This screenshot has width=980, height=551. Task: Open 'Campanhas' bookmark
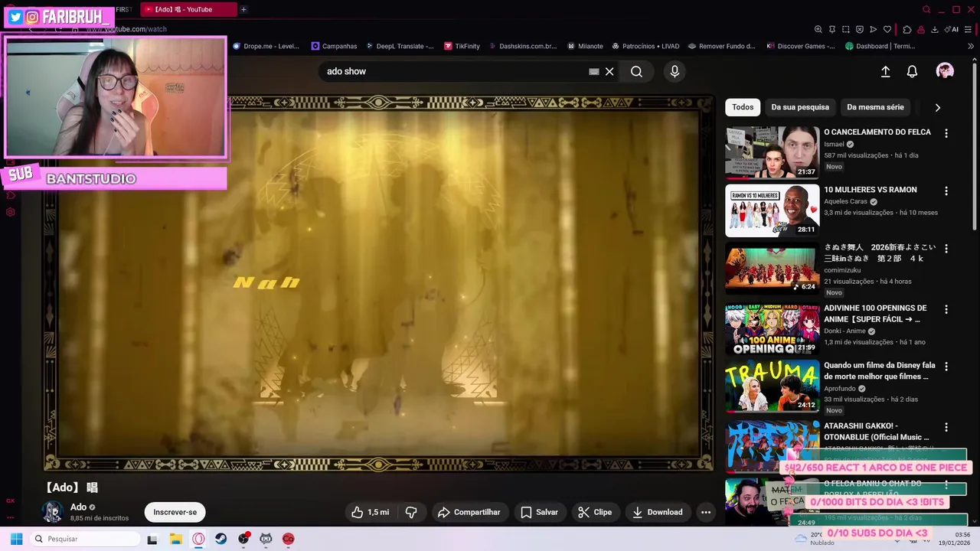pos(334,46)
